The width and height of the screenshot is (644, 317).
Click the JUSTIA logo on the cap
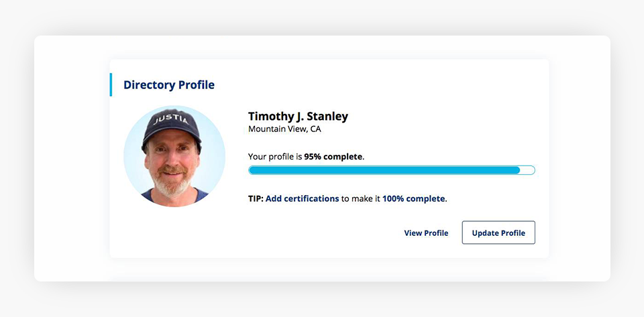172,121
